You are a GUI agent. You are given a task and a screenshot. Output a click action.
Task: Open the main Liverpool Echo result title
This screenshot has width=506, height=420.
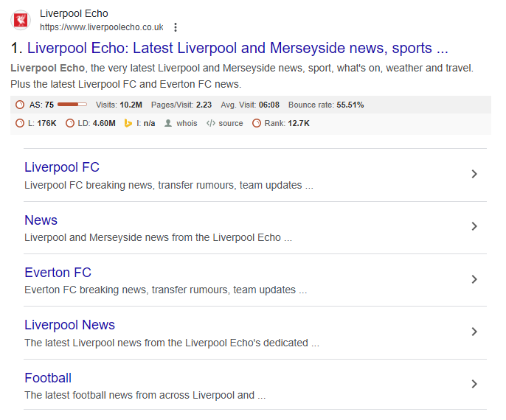238,48
